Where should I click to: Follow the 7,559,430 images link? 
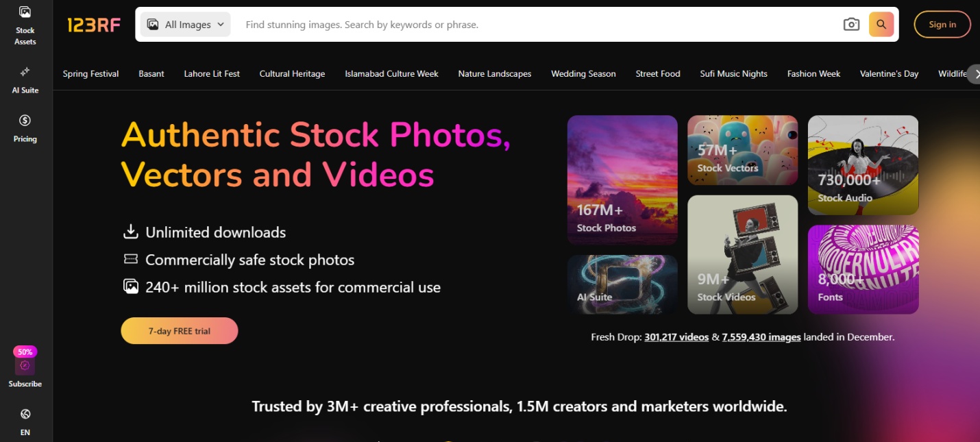point(761,337)
